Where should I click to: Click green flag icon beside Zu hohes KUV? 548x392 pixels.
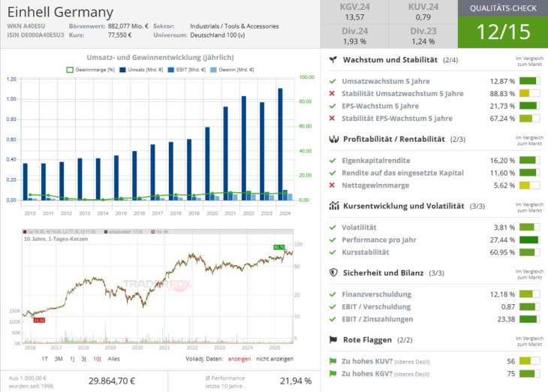(333, 361)
